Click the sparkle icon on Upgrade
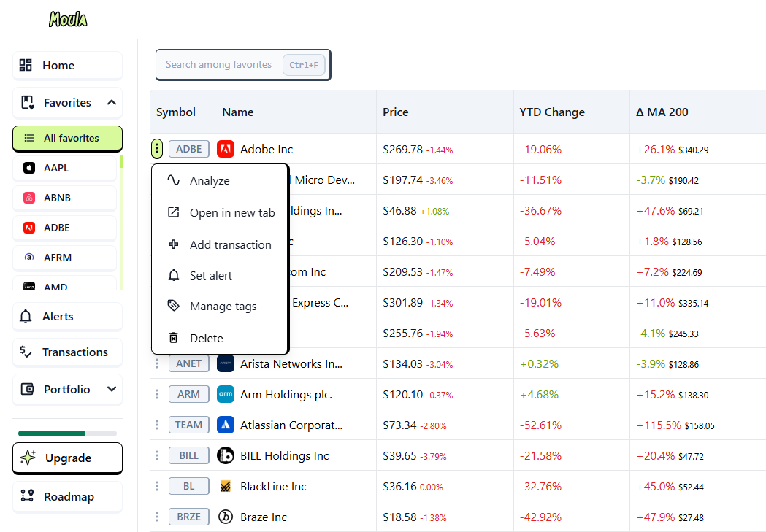Image resolution: width=766 pixels, height=532 pixels. [28, 458]
